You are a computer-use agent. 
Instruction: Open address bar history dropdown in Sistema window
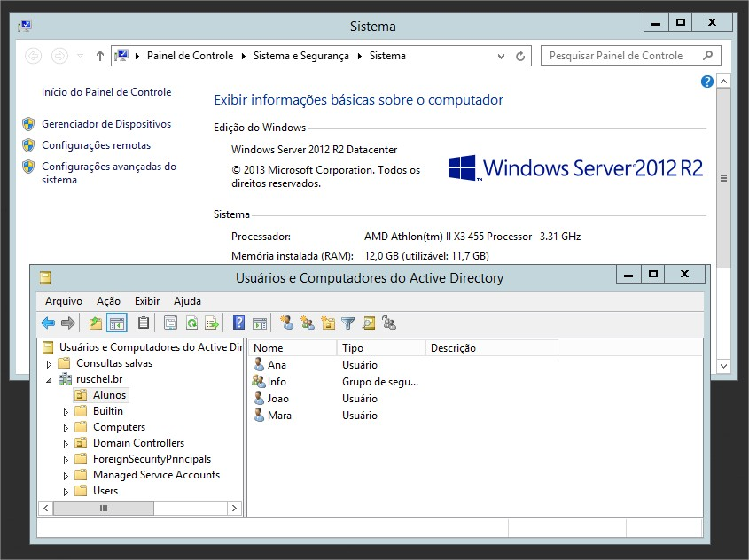coord(501,57)
